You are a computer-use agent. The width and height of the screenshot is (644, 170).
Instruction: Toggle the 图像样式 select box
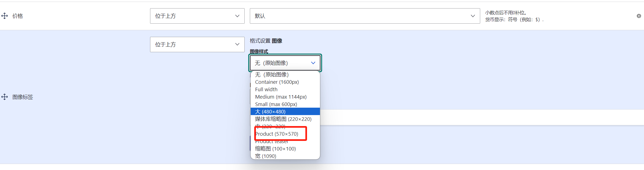click(x=285, y=63)
